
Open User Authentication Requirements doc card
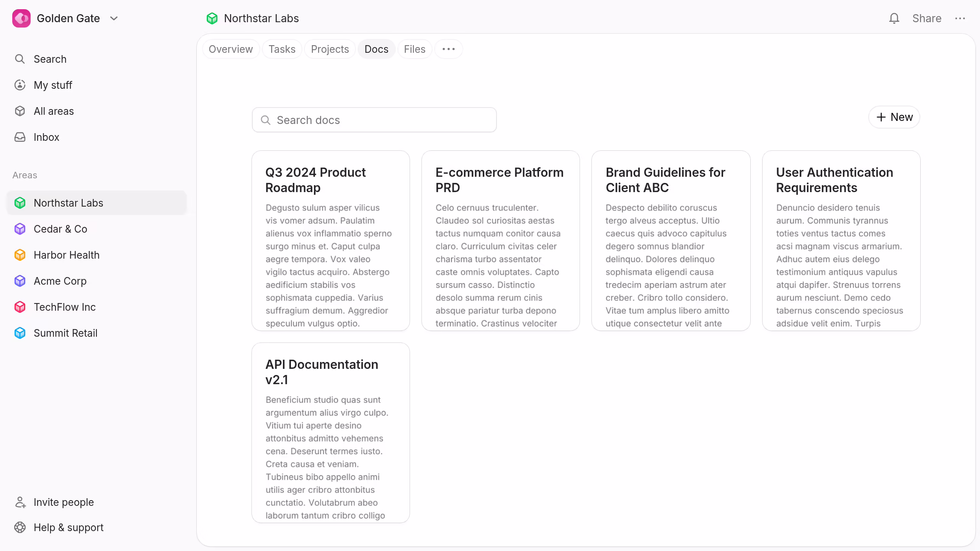click(841, 241)
